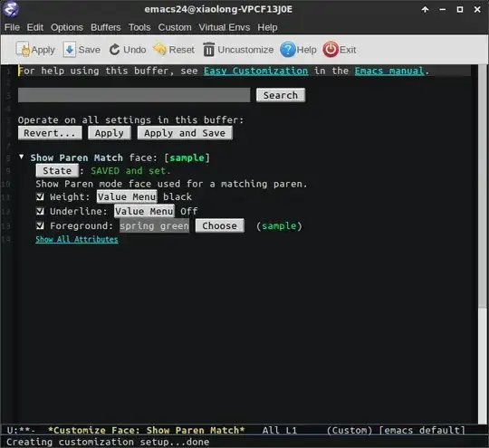Open the Tools menu
The width and height of the screenshot is (489, 448).
pos(139,27)
